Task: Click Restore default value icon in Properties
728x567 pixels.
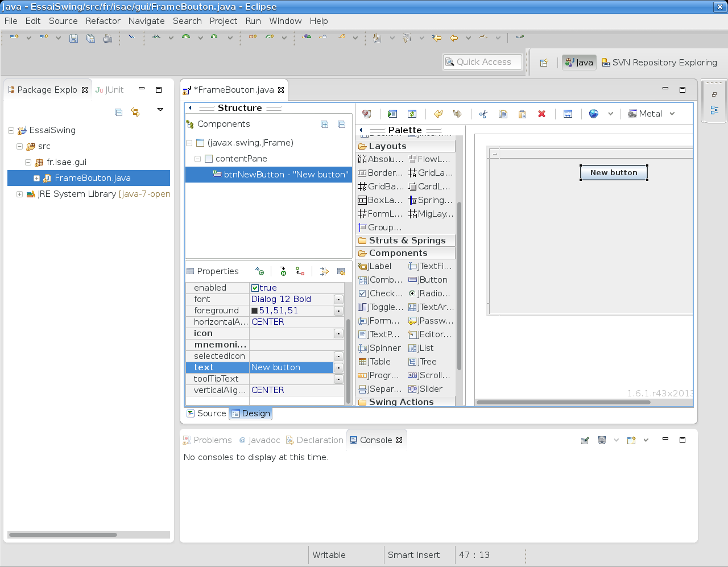Action: (x=341, y=271)
